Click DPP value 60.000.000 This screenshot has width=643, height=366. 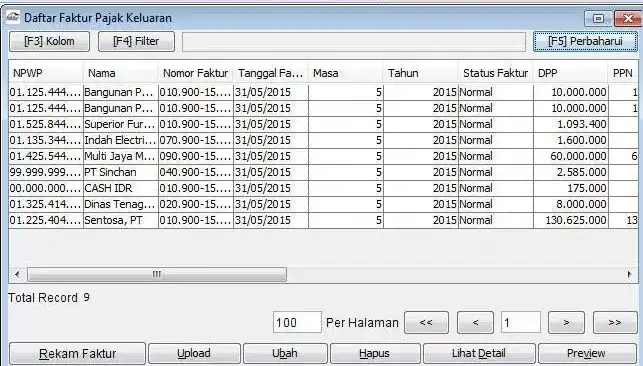pos(571,156)
